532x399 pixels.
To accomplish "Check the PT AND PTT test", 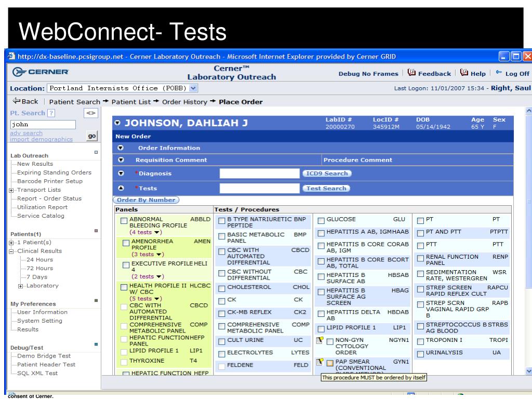I will pos(420,233).
